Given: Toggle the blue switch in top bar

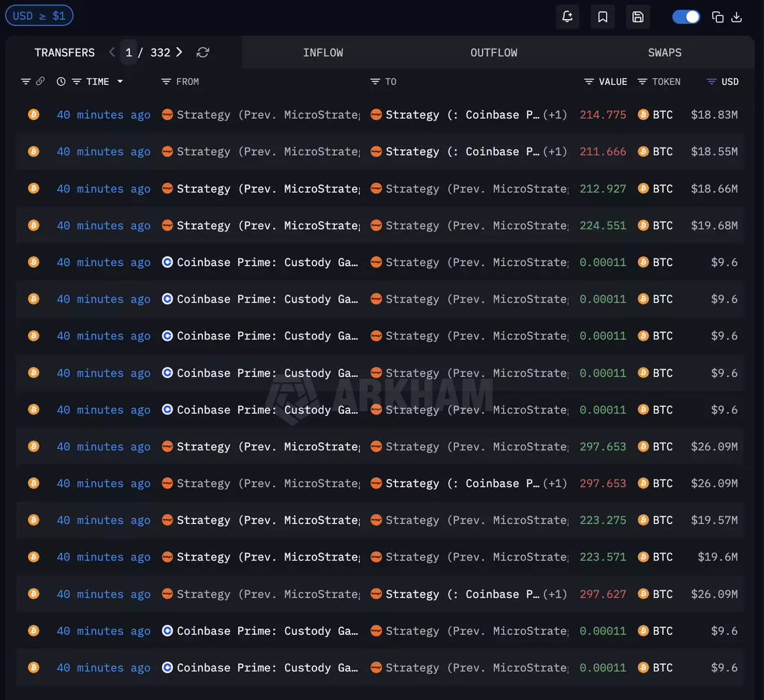Looking at the screenshot, I should tap(686, 17).
